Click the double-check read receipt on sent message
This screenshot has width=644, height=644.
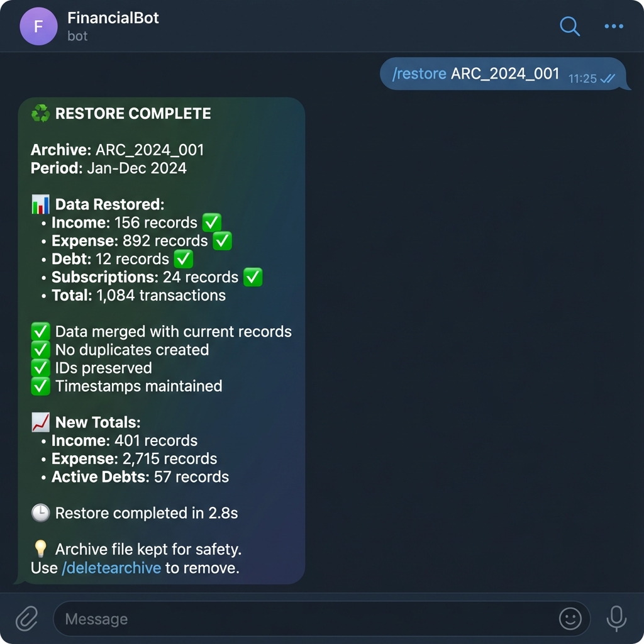608,78
